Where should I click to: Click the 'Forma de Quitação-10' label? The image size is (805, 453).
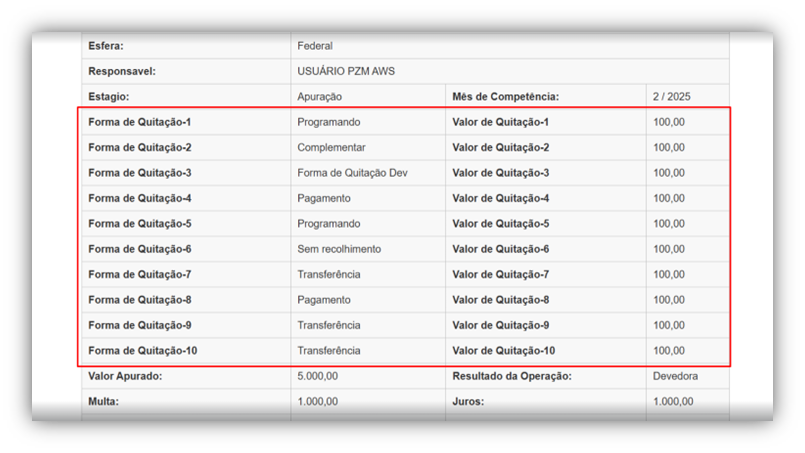click(x=142, y=351)
